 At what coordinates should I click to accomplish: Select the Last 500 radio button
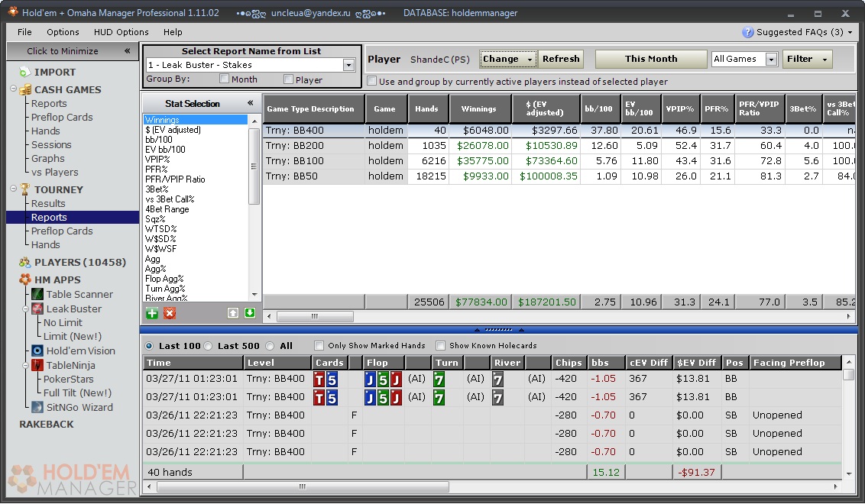pos(209,346)
